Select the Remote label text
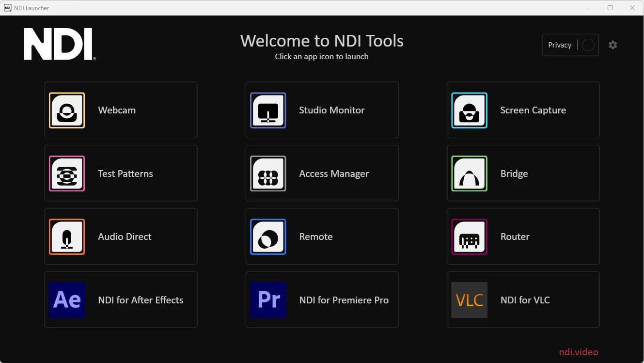This screenshot has height=363, width=644. coord(316,237)
